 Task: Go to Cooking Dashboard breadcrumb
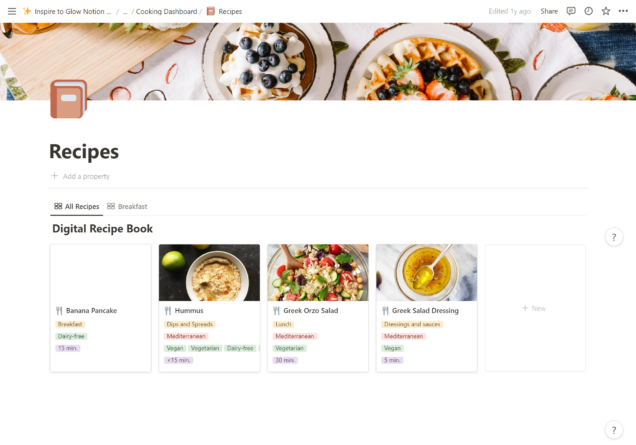point(166,12)
